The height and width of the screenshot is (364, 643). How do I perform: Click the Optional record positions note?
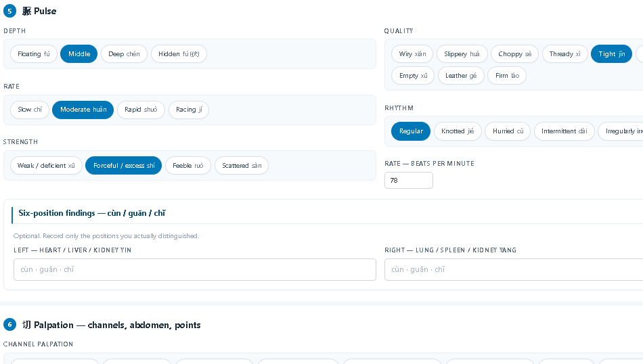(106, 236)
